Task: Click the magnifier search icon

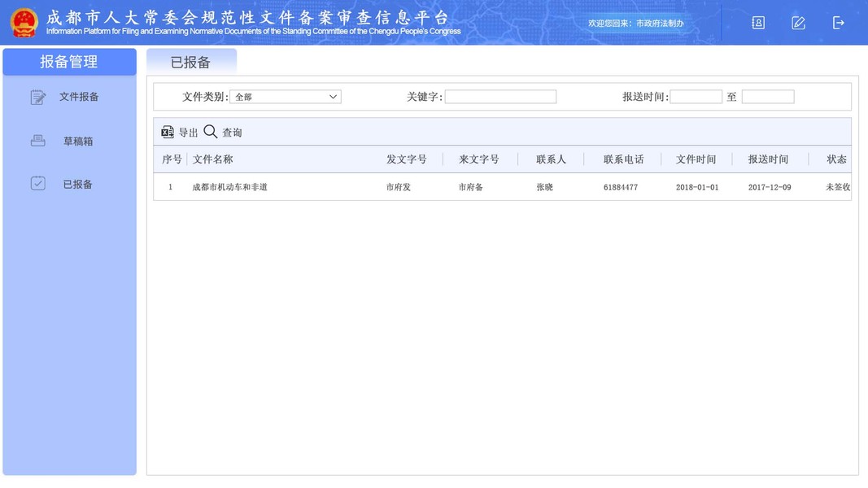Action: [211, 131]
